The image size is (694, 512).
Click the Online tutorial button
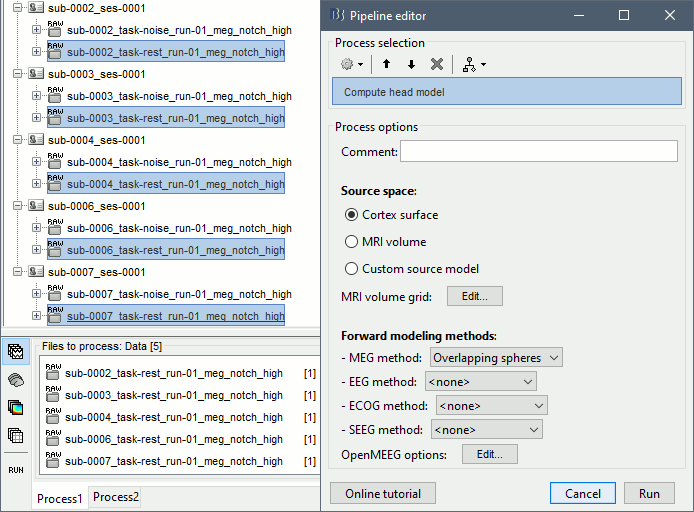click(383, 494)
